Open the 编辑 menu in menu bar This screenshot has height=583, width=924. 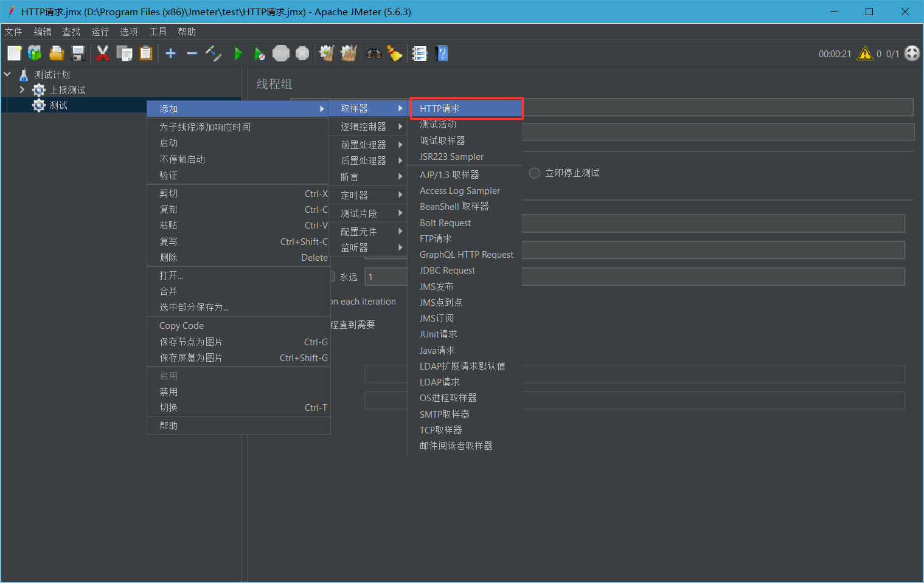pos(43,32)
